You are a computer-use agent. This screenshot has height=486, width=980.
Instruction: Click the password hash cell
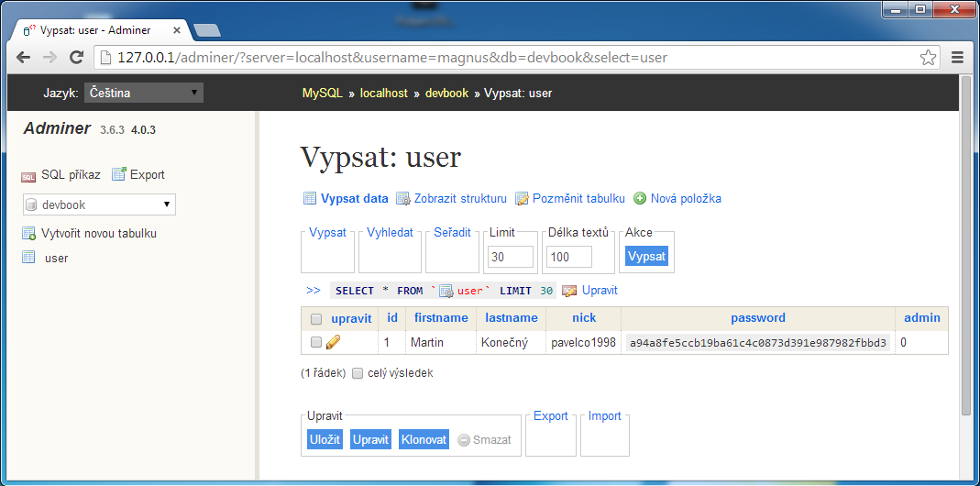pos(758,343)
